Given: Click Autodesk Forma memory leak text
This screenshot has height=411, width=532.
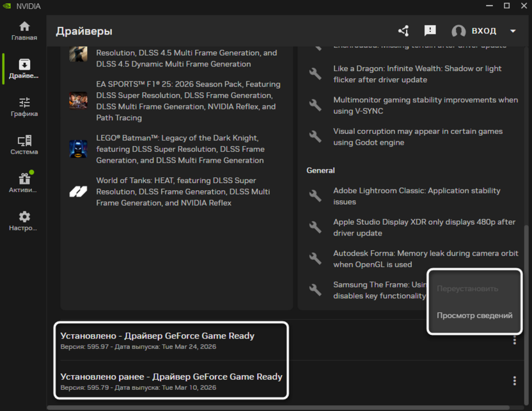Looking at the screenshot, I should click(x=426, y=259).
